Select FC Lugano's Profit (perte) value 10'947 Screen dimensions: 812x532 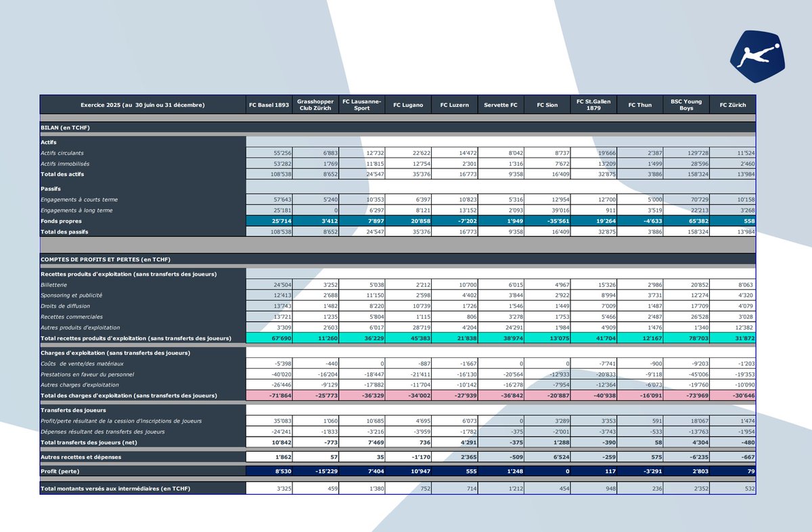click(x=408, y=471)
